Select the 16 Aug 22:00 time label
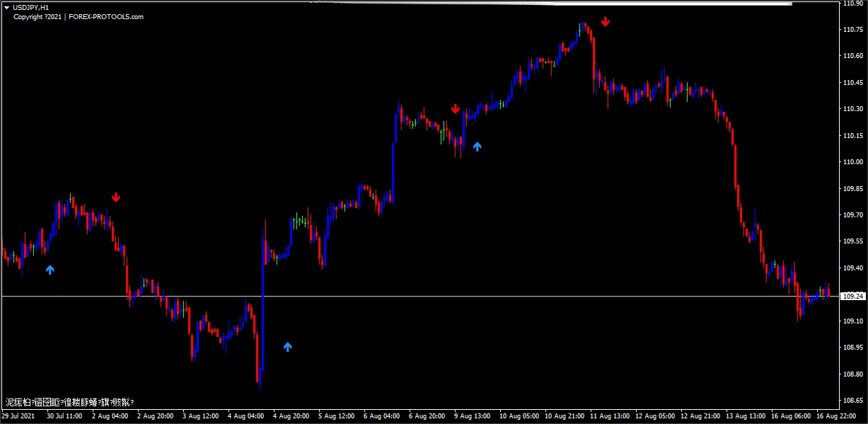 point(837,417)
